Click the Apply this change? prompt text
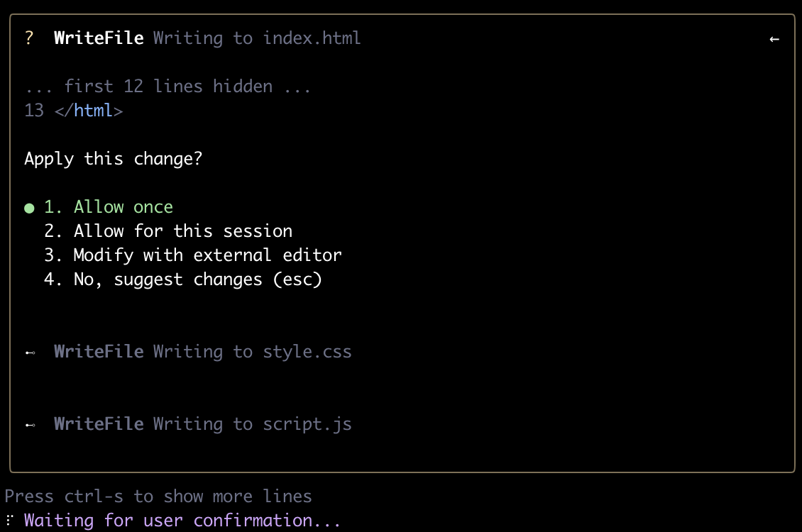 coord(113,159)
